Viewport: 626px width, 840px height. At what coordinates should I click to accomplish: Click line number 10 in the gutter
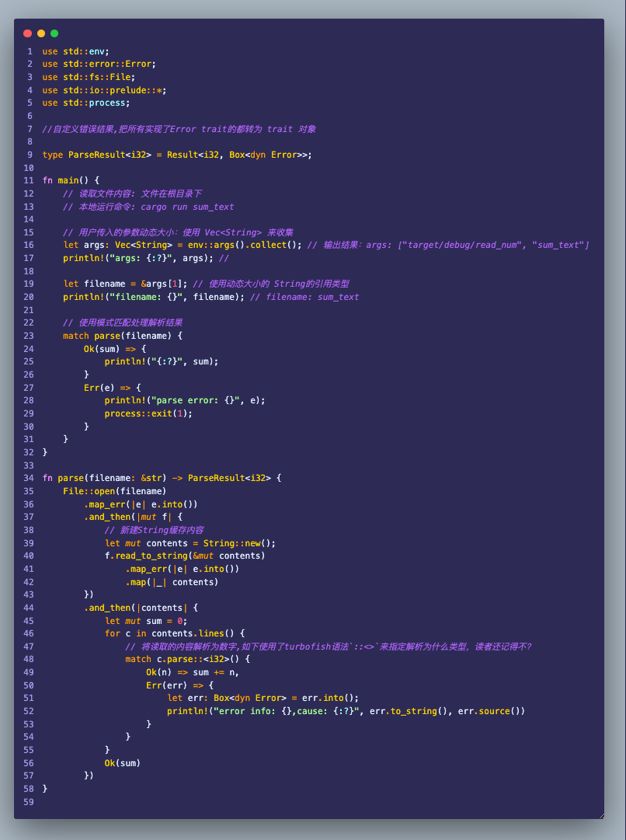[x=29, y=168]
